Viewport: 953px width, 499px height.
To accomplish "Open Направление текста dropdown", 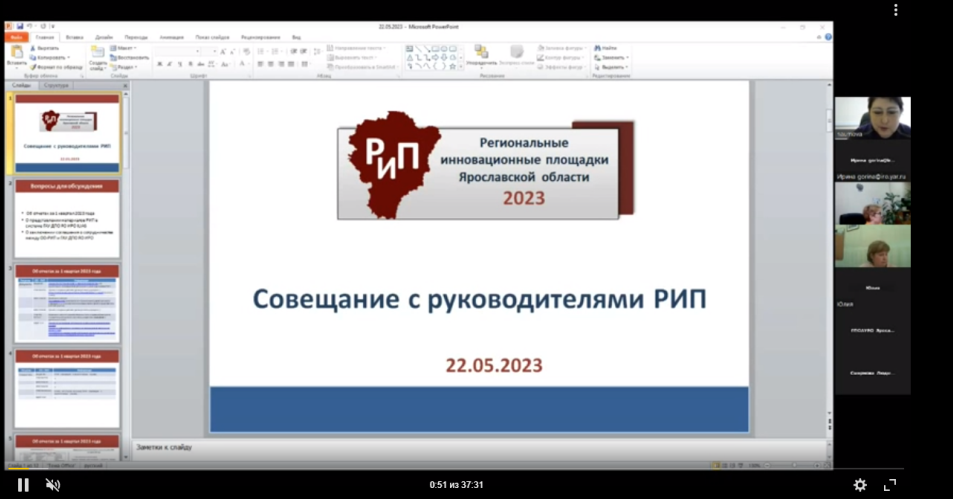I will click(357, 48).
